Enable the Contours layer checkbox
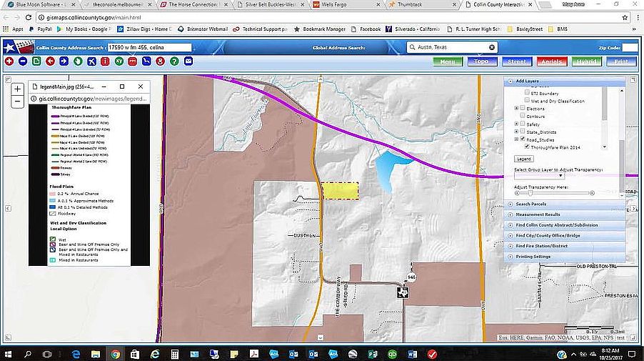The width and height of the screenshot is (644, 361). pyautogui.click(x=523, y=116)
